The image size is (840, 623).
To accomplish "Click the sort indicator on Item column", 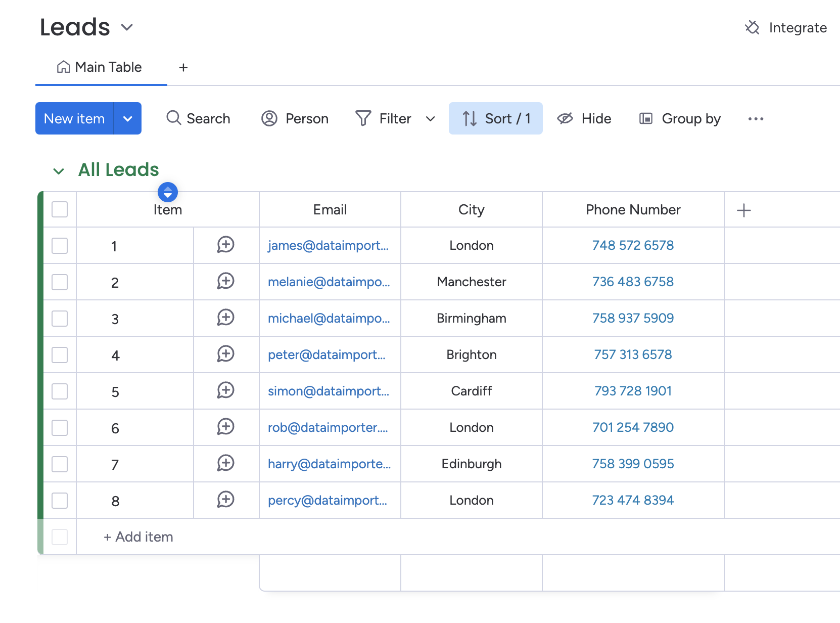I will (x=168, y=192).
